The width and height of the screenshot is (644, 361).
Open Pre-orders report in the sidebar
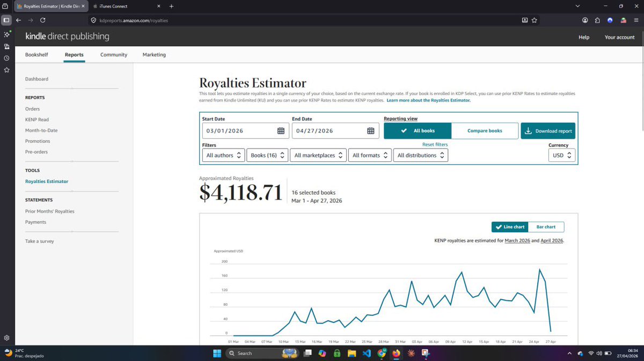coord(36,152)
